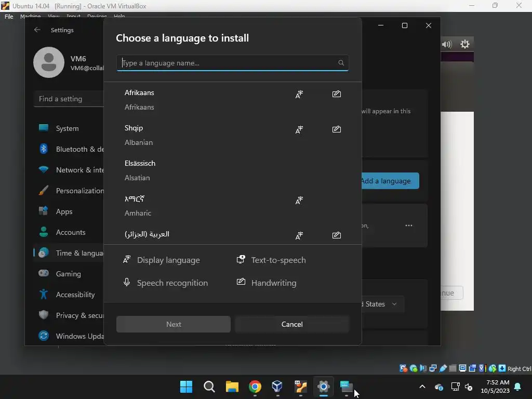This screenshot has width=532, height=399.
Task: Click Albanian handwriting icon
Action: (336, 129)
